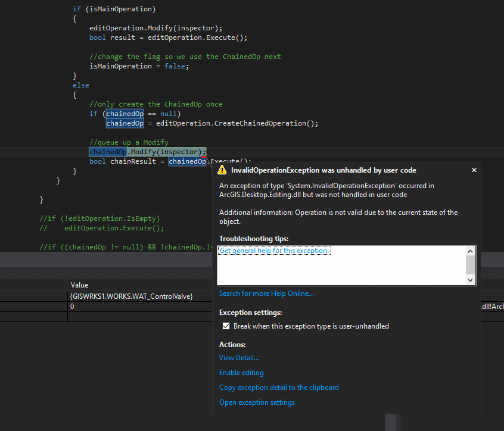Open the 'View Detail...' action

tap(239, 358)
